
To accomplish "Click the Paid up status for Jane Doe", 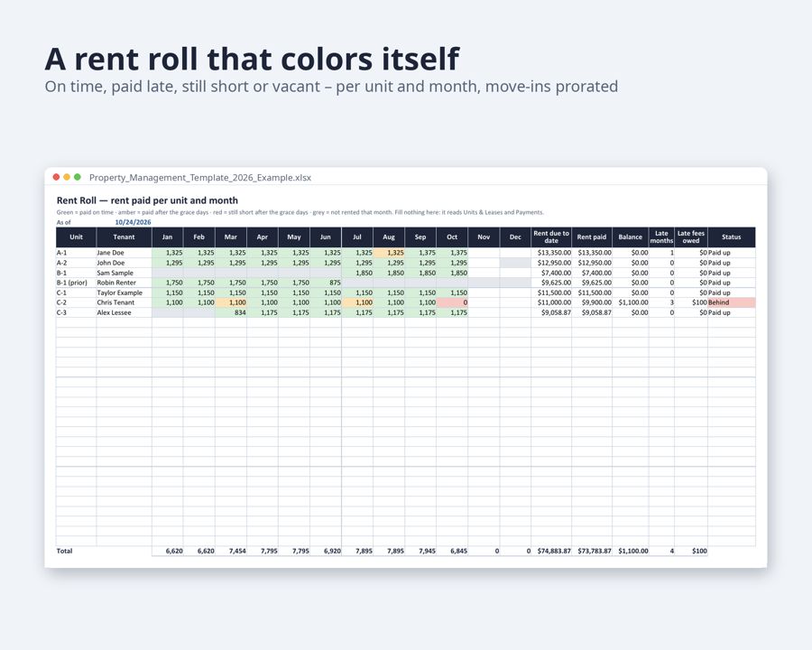I will pos(731,253).
